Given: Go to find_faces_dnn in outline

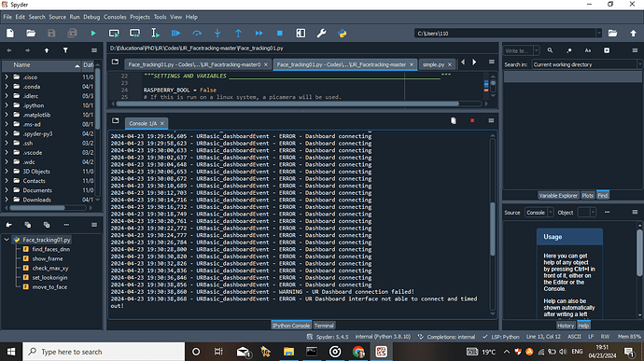Looking at the screenshot, I should coord(51,249).
